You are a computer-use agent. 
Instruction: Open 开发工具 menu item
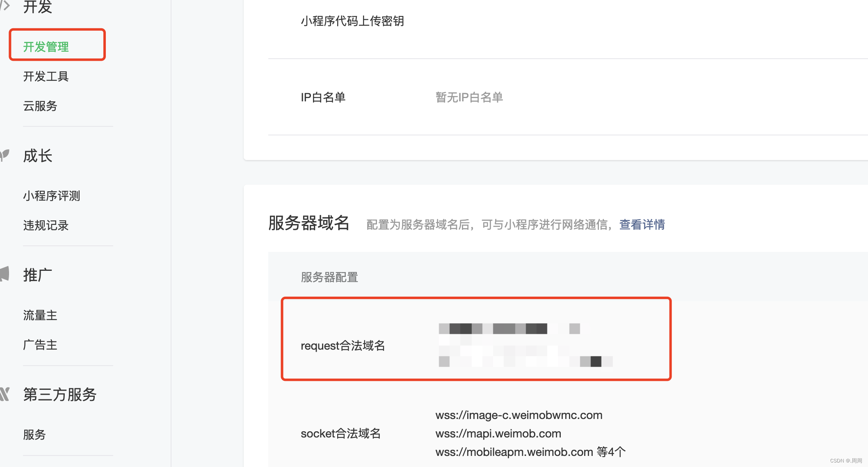tap(46, 76)
